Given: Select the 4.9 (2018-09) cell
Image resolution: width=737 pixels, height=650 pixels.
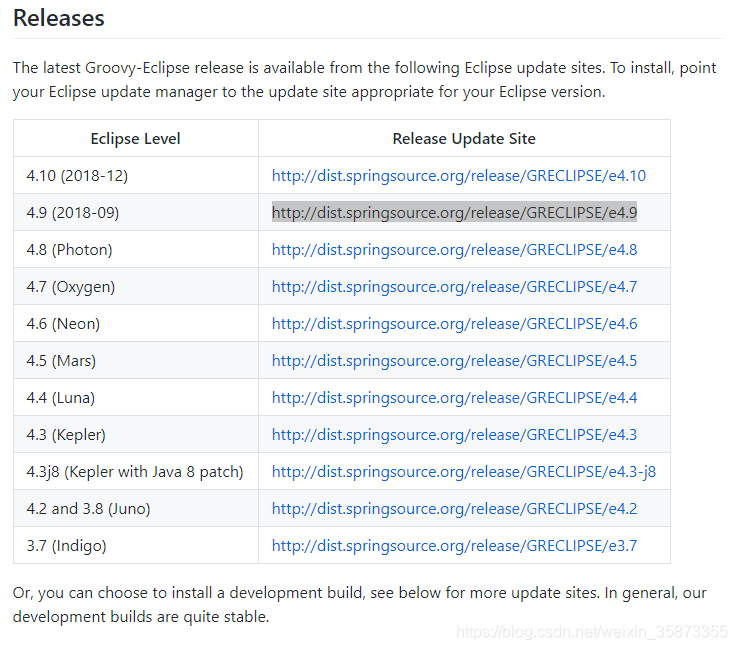Looking at the screenshot, I should (x=136, y=212).
